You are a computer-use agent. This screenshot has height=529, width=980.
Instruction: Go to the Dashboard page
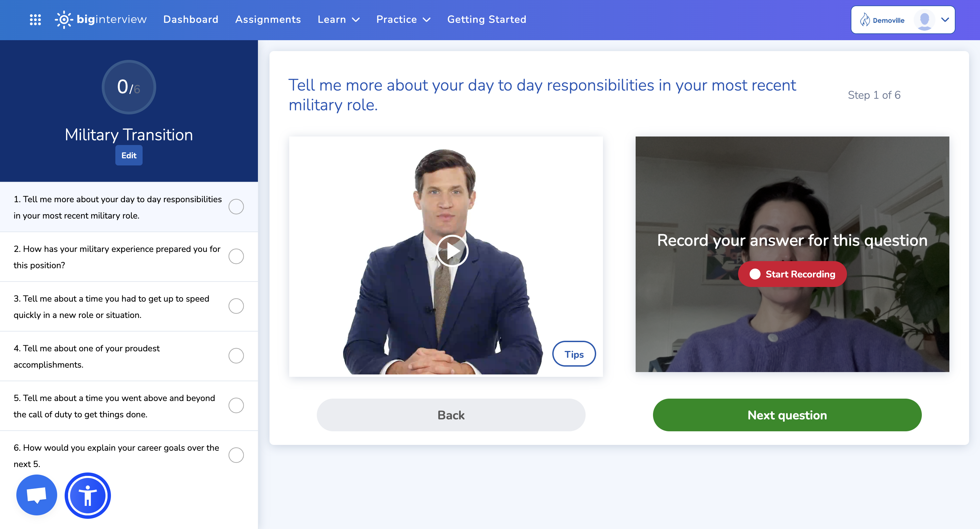[191, 19]
